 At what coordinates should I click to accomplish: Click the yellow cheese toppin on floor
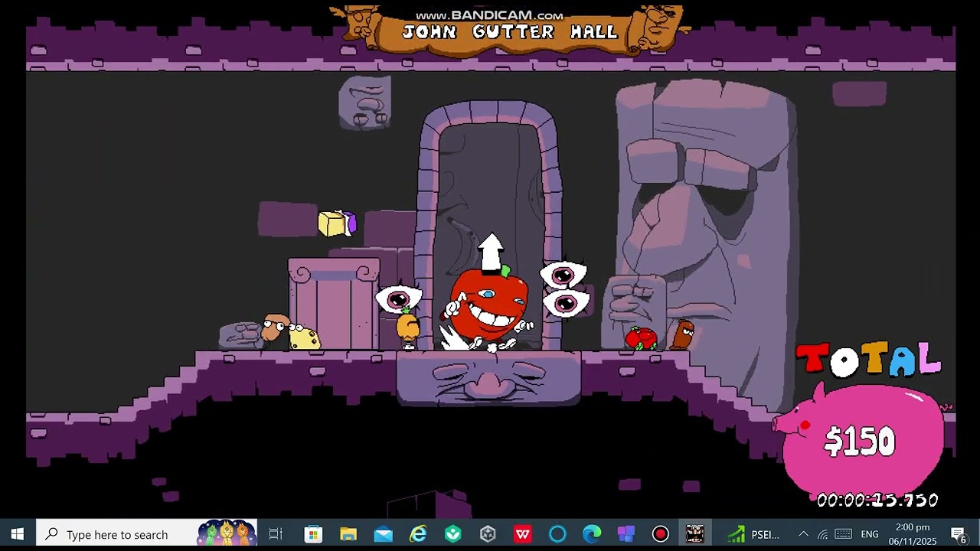pyautogui.click(x=304, y=337)
